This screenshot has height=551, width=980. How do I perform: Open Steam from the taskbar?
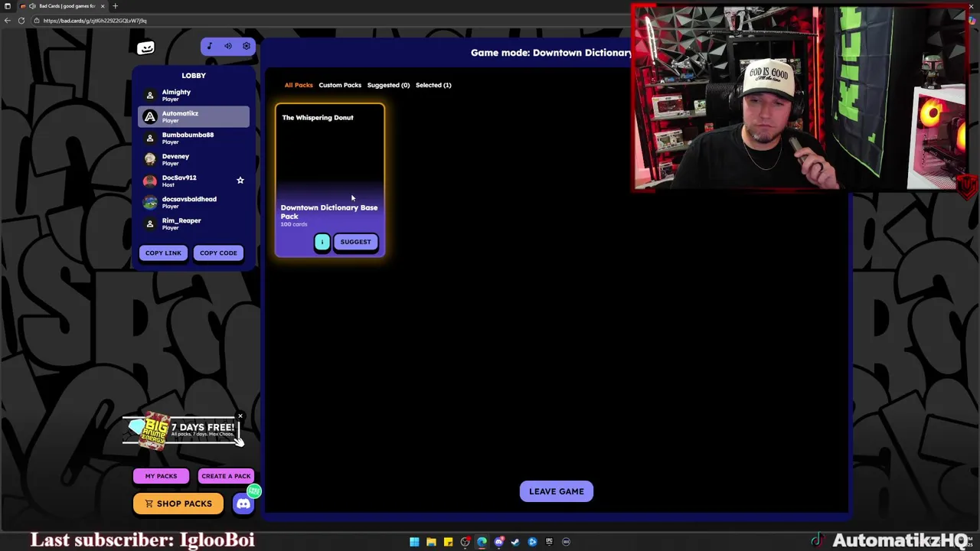click(x=515, y=542)
